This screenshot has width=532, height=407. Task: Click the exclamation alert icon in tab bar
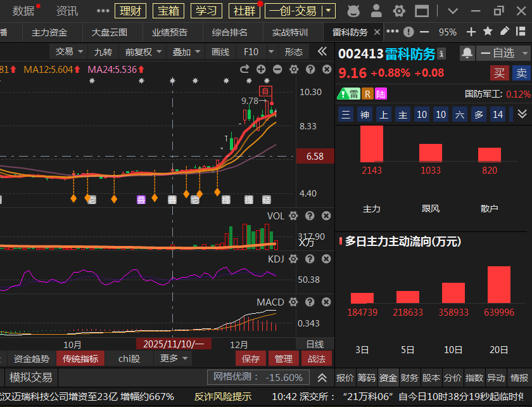(x=408, y=32)
